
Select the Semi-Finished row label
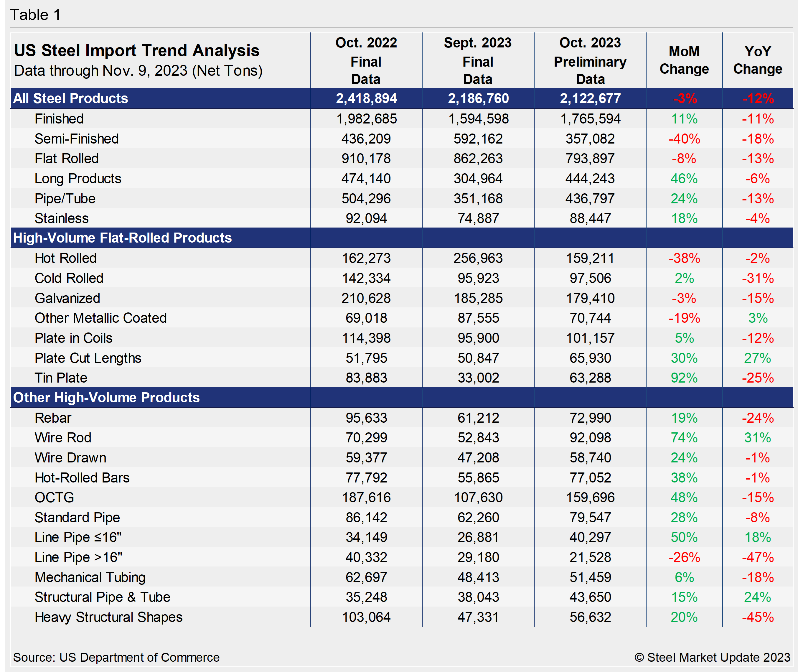pos(77,139)
